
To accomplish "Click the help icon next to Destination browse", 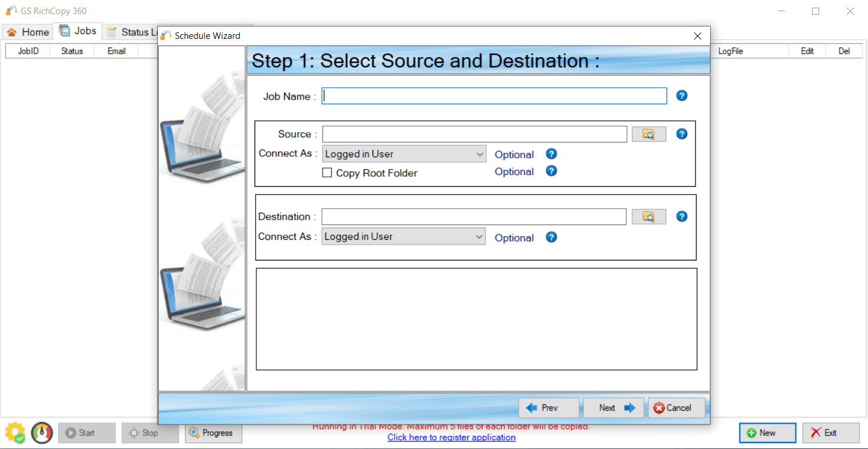I will tap(682, 216).
